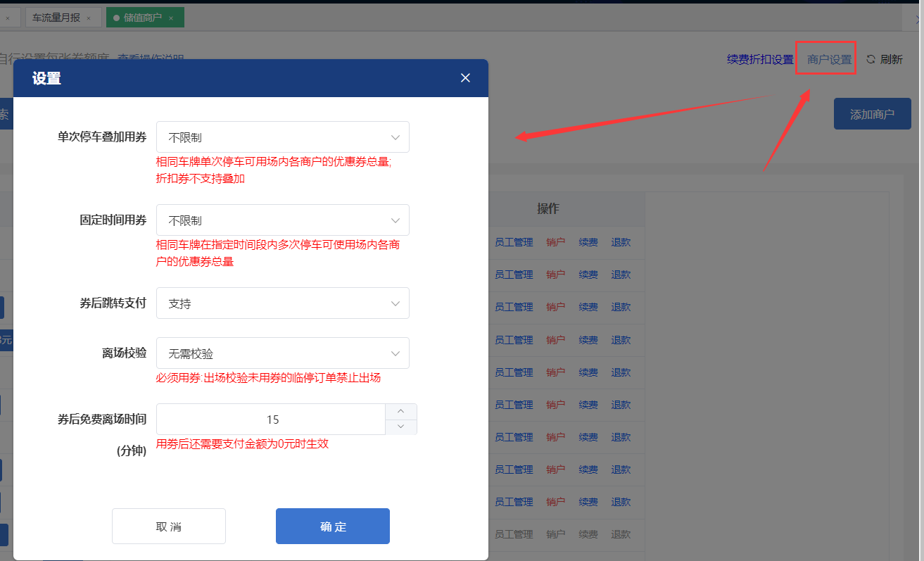Click 续费 in the third table row

click(588, 307)
